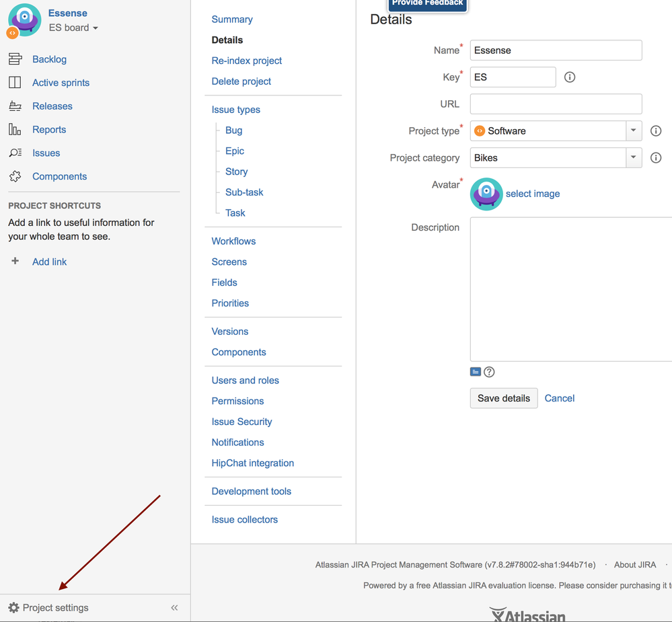The width and height of the screenshot is (672, 622).
Task: Click the Essense project name link
Action: click(68, 13)
